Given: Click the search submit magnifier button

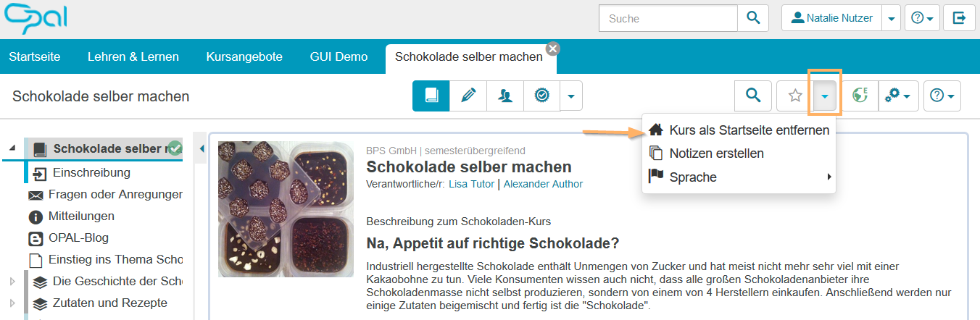Looking at the screenshot, I should (x=753, y=18).
